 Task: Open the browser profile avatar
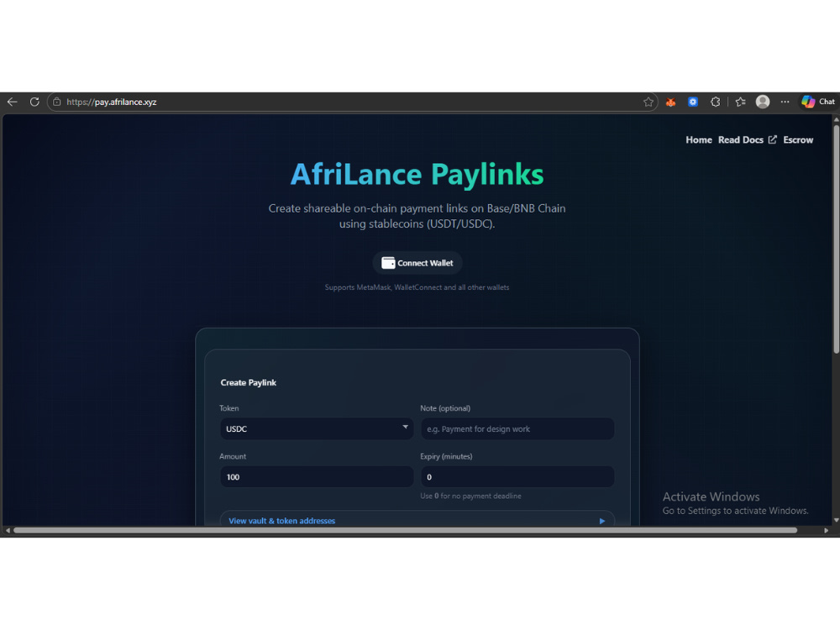pos(763,102)
